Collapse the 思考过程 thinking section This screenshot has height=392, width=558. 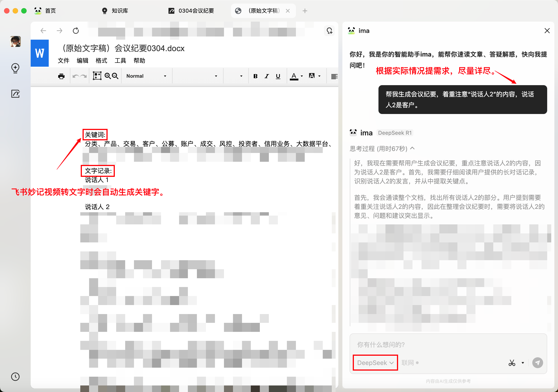[x=413, y=148]
